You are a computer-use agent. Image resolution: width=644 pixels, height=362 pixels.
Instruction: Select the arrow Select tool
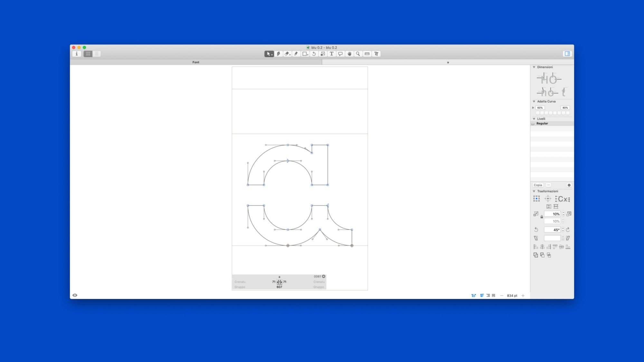pos(269,54)
